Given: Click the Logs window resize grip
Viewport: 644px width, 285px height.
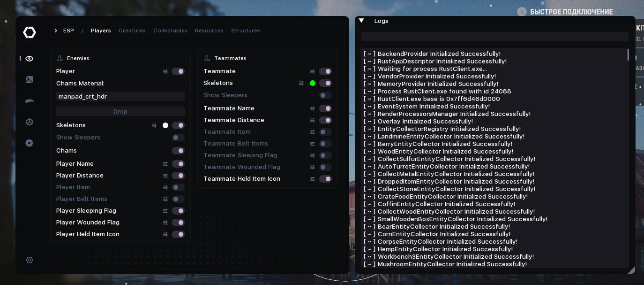Looking at the screenshot, I should pos(631,270).
